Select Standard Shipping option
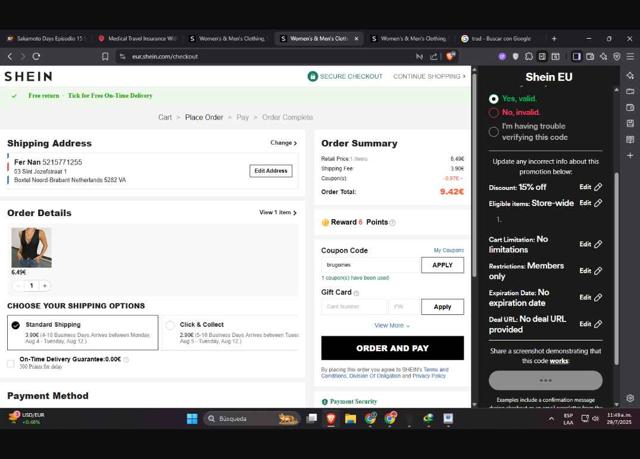The image size is (640, 459). pyautogui.click(x=82, y=332)
